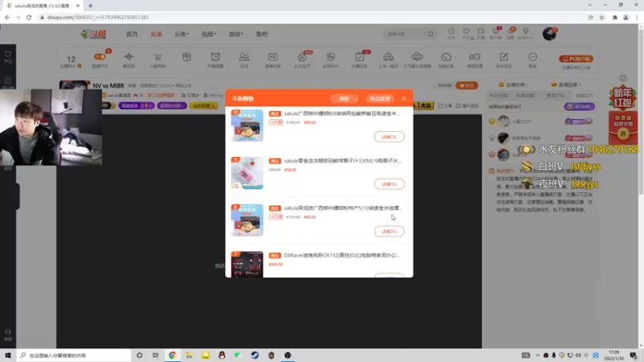
Task: Open the two-people 友邻 icon
Action: [244, 56]
